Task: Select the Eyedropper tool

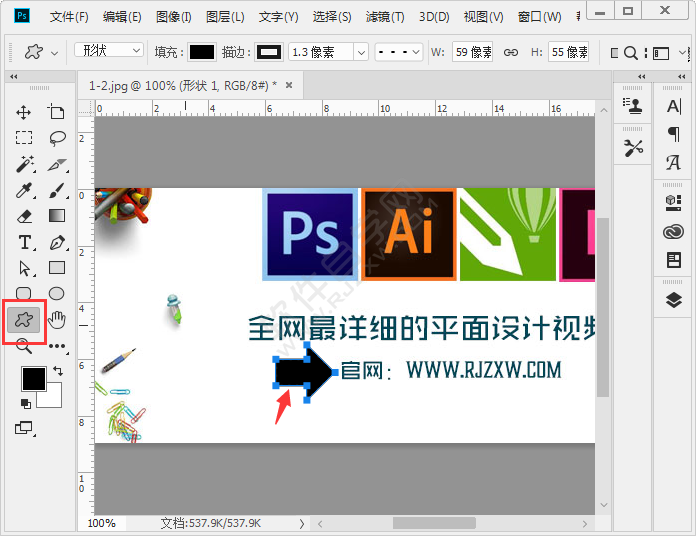Action: 24,190
